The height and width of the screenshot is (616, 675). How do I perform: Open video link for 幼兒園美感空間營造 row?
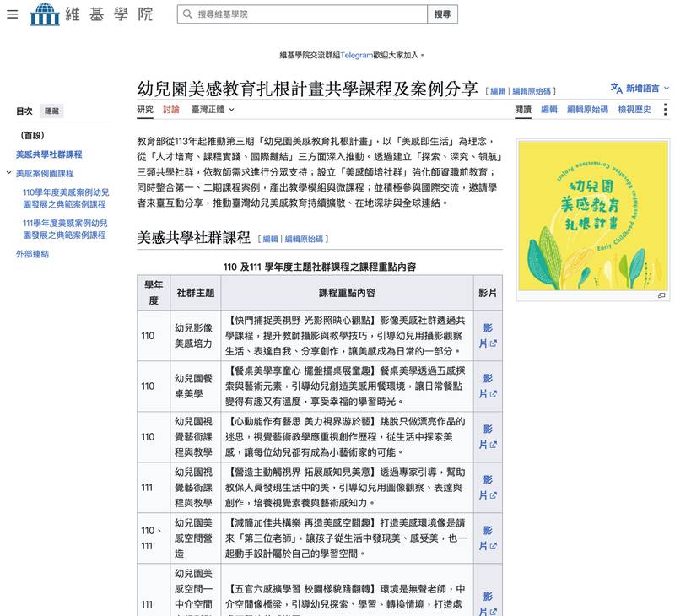pyautogui.click(x=488, y=538)
